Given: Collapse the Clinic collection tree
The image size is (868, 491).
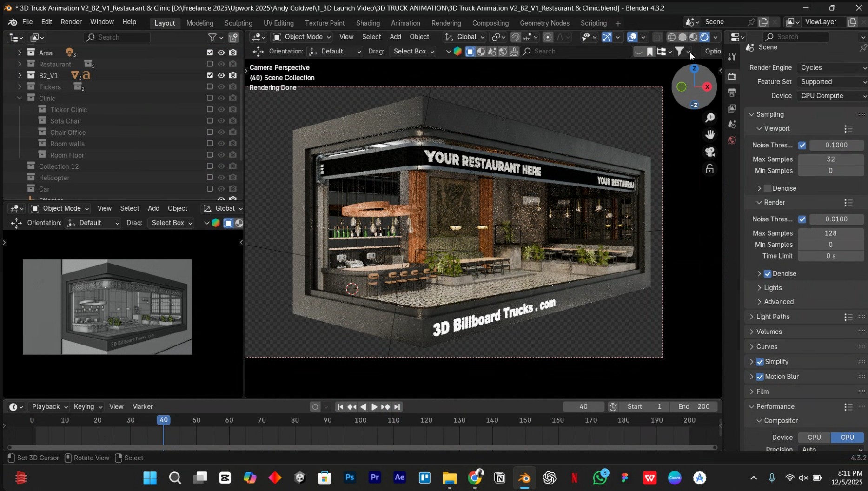Looking at the screenshot, I should [20, 98].
